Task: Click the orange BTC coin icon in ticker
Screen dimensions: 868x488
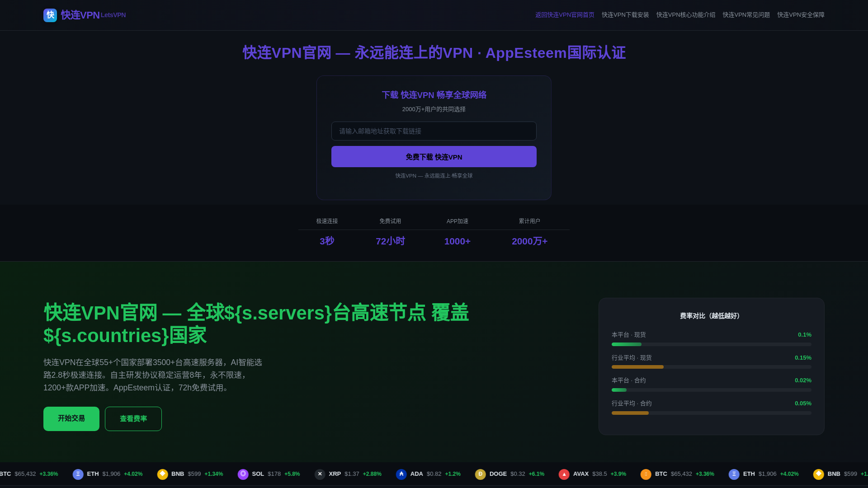Action: tap(646, 474)
